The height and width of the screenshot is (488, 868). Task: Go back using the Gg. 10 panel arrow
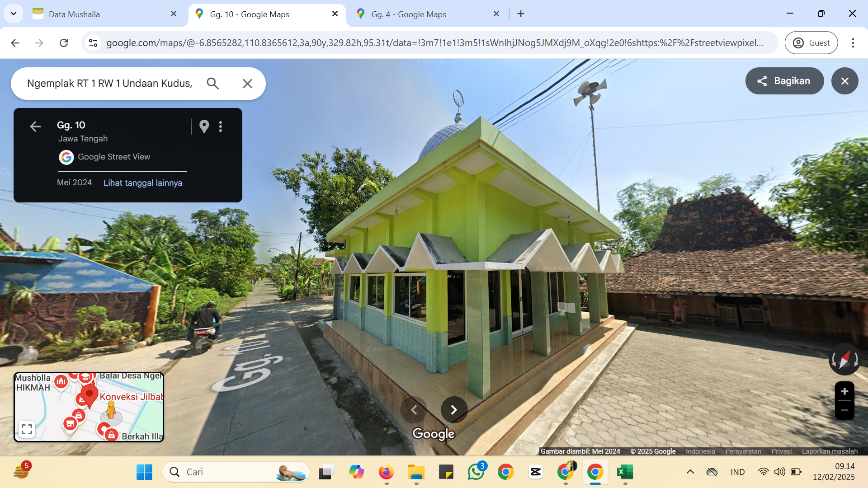(x=35, y=127)
